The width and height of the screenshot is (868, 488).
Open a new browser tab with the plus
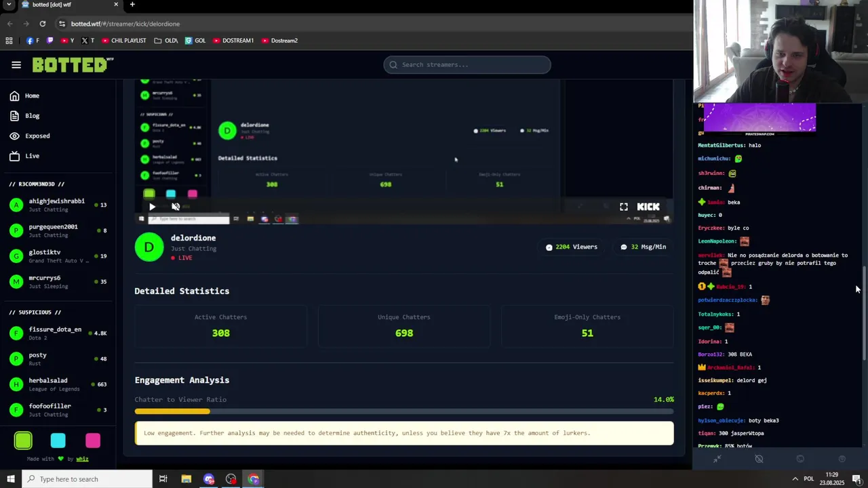(132, 5)
